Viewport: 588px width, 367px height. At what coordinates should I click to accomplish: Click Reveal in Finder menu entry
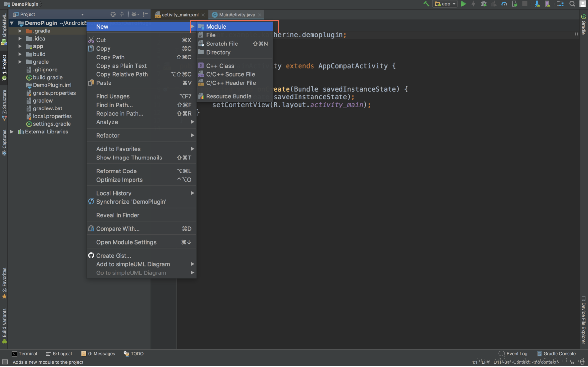[141, 215]
